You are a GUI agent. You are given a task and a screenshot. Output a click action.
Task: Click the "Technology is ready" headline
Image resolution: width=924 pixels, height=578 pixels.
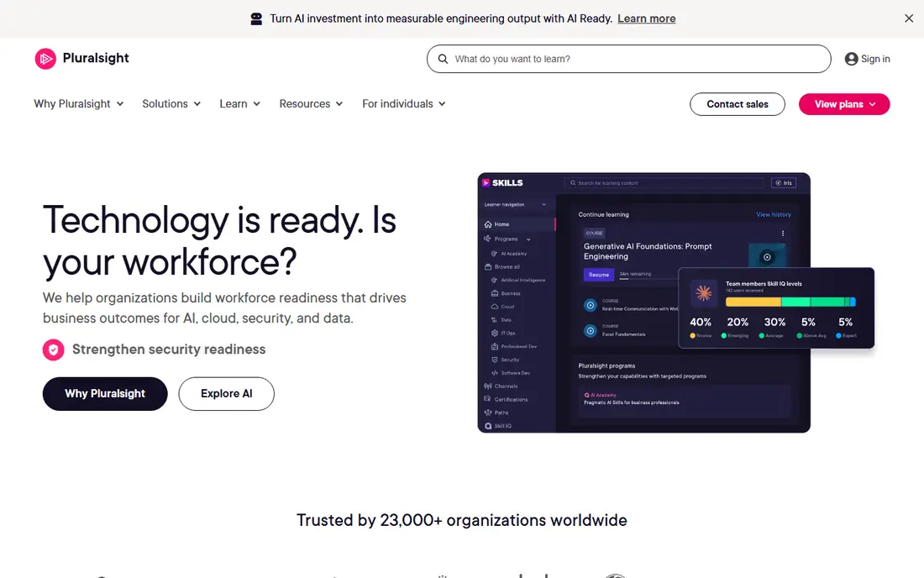pos(219,240)
